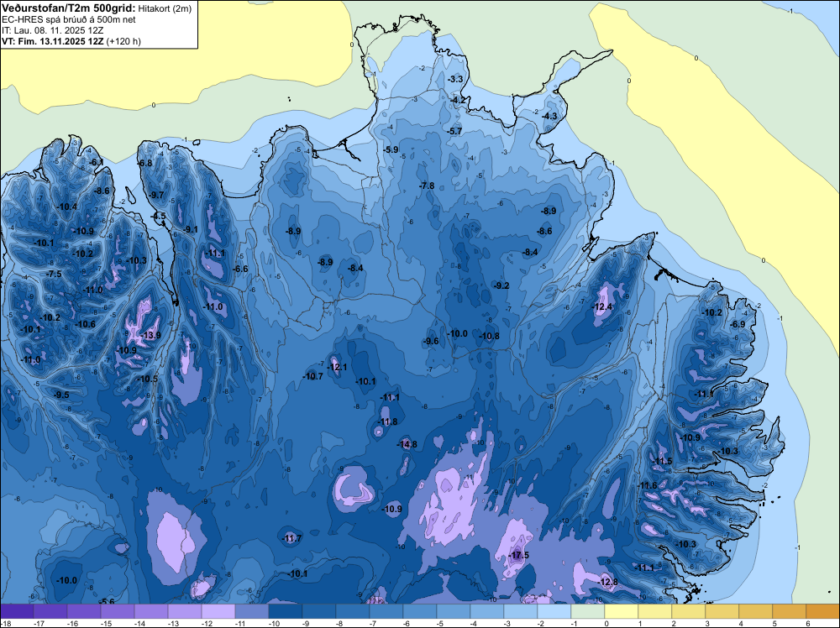The width and height of the screenshot is (840, 628).
Task: Click the -5.7 temperature value
Action: [454, 131]
